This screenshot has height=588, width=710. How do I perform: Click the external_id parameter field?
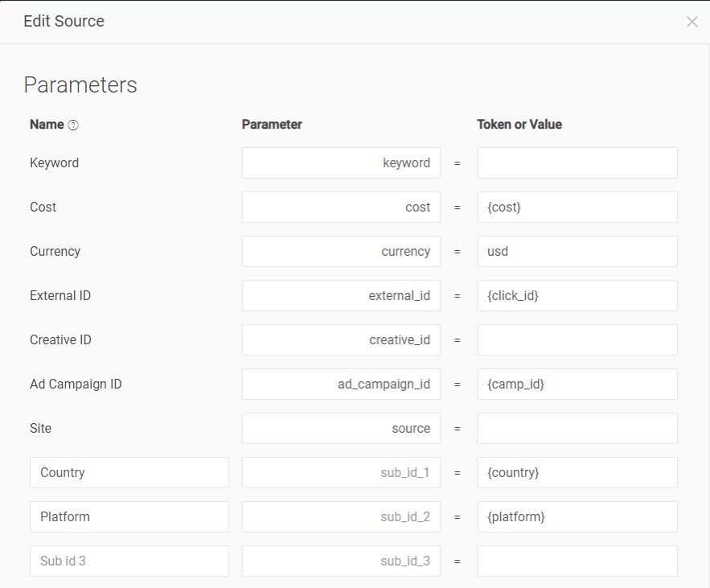(x=341, y=295)
